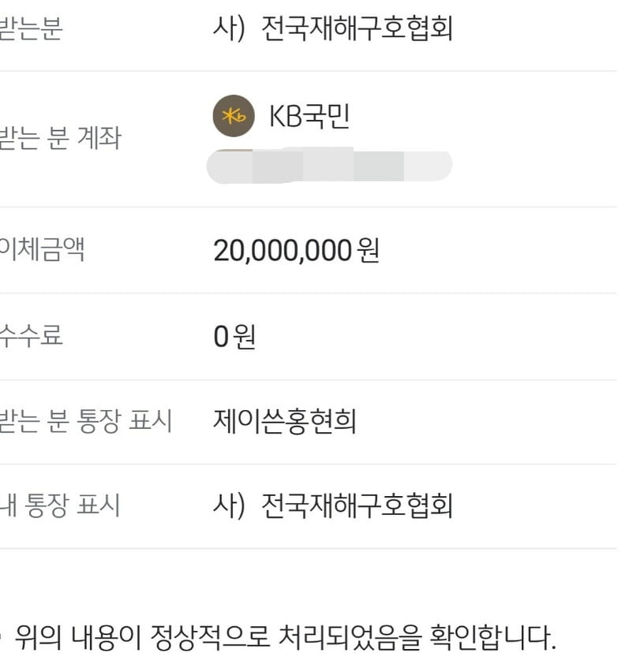This screenshot has height=653, width=644.
Task: Tap the KB국민 bank name text
Action: 309,117
